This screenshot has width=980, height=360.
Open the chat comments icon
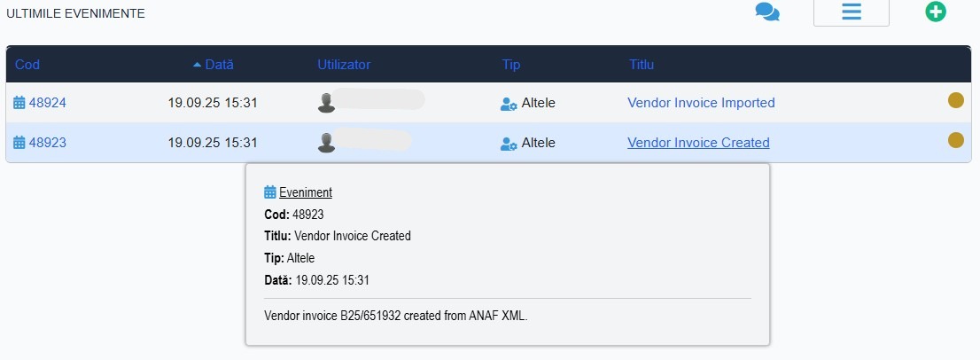click(x=767, y=12)
